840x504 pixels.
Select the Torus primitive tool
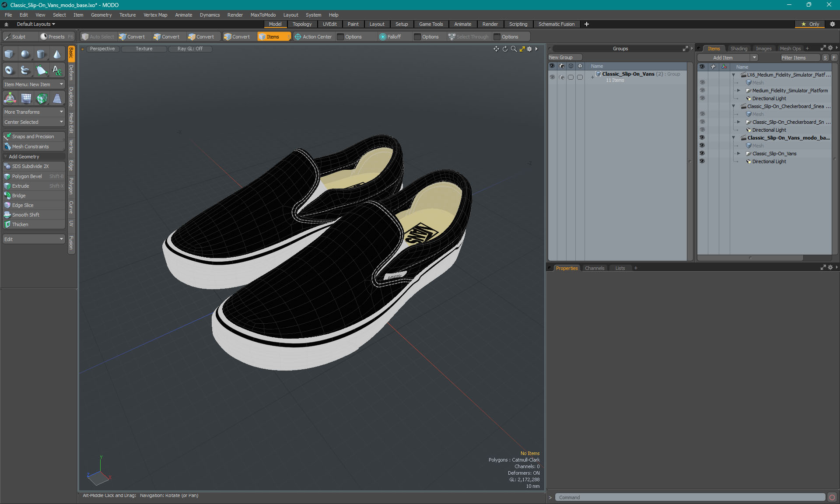[x=9, y=70]
